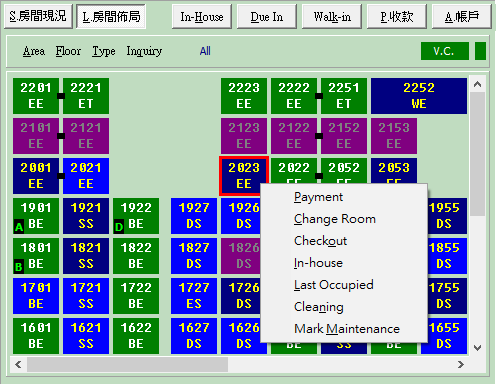Click the green swatch beside V.C.
496x385 pixels.
pos(480,51)
